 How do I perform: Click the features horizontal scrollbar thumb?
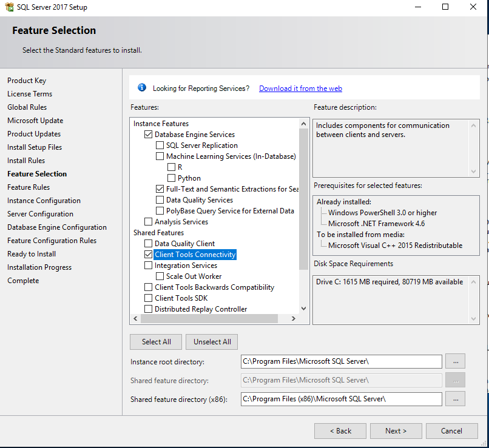(209, 318)
